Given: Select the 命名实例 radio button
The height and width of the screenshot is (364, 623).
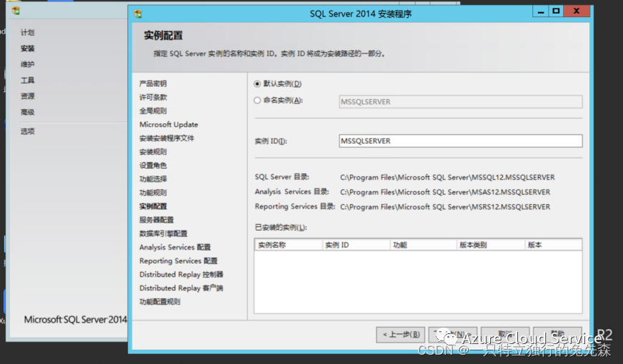Looking at the screenshot, I should coord(257,101).
